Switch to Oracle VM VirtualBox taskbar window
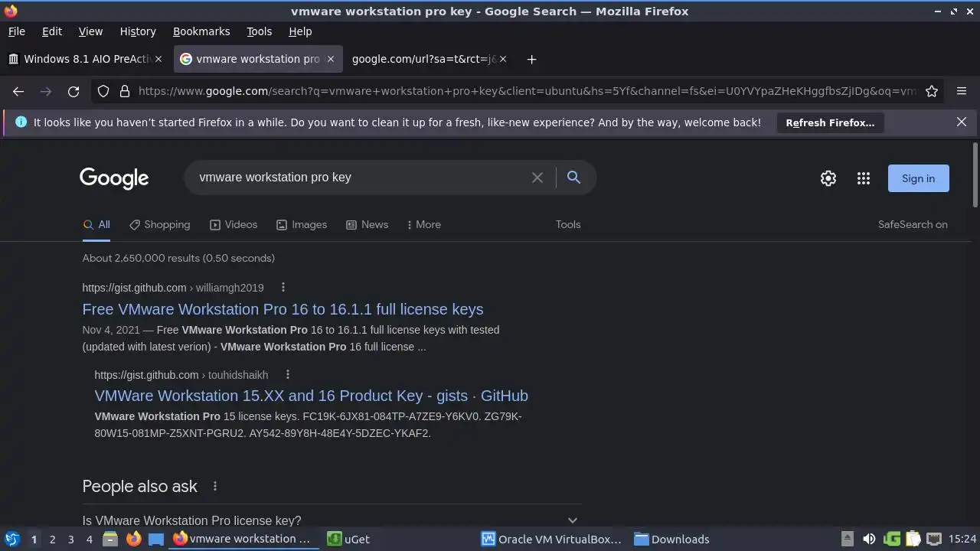This screenshot has width=980, height=551. [x=551, y=539]
